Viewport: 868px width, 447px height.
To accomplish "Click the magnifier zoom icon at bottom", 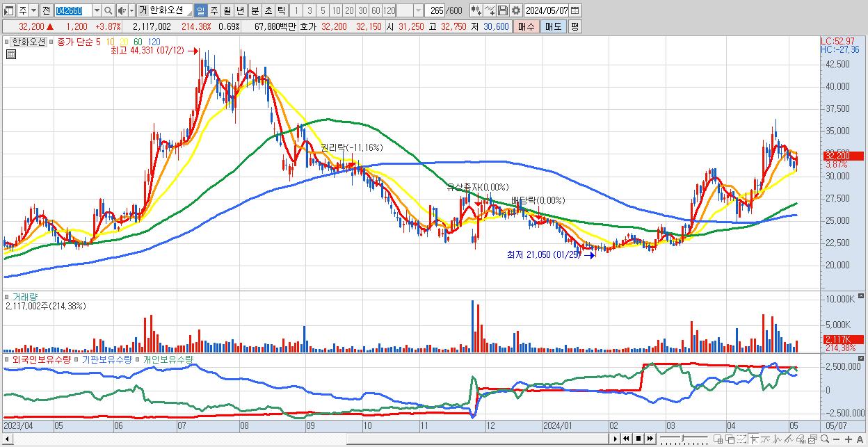I will point(825,439).
